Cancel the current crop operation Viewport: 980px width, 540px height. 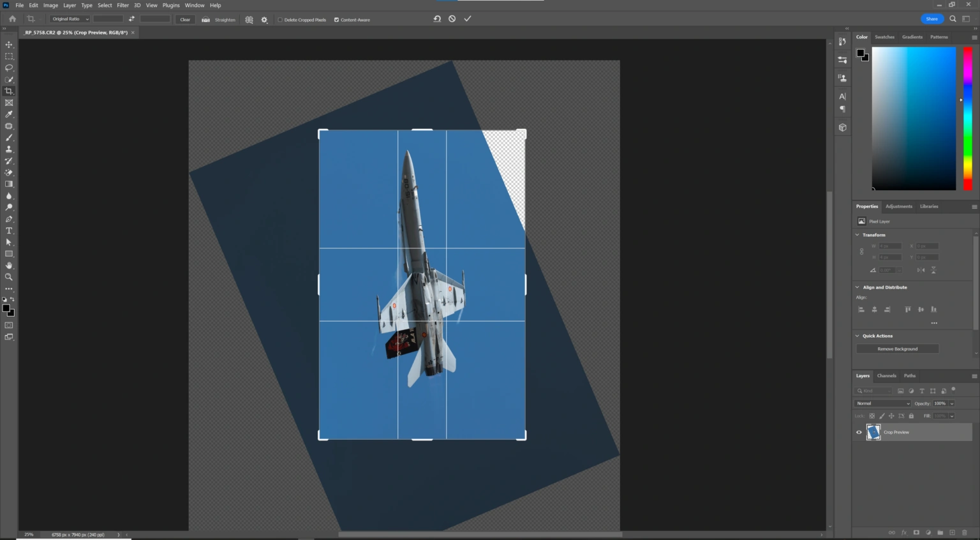click(x=452, y=19)
